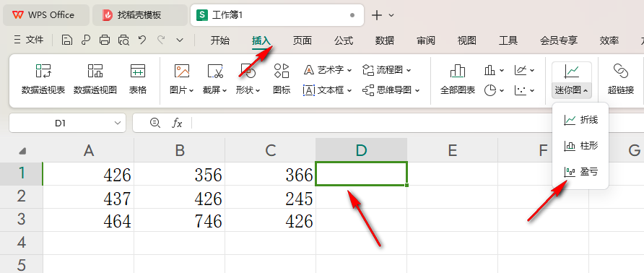Choose 柱形 sparkline from menu

tap(580, 146)
